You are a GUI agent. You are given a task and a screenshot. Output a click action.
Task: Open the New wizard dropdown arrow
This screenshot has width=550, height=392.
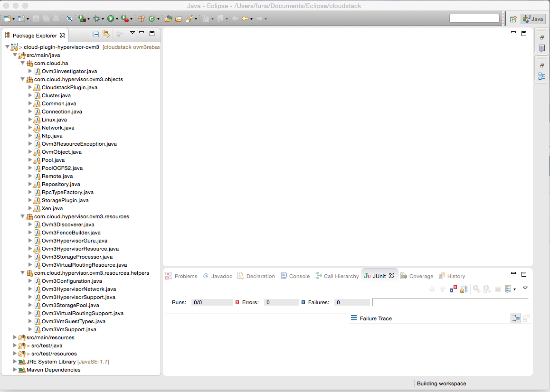coord(14,19)
